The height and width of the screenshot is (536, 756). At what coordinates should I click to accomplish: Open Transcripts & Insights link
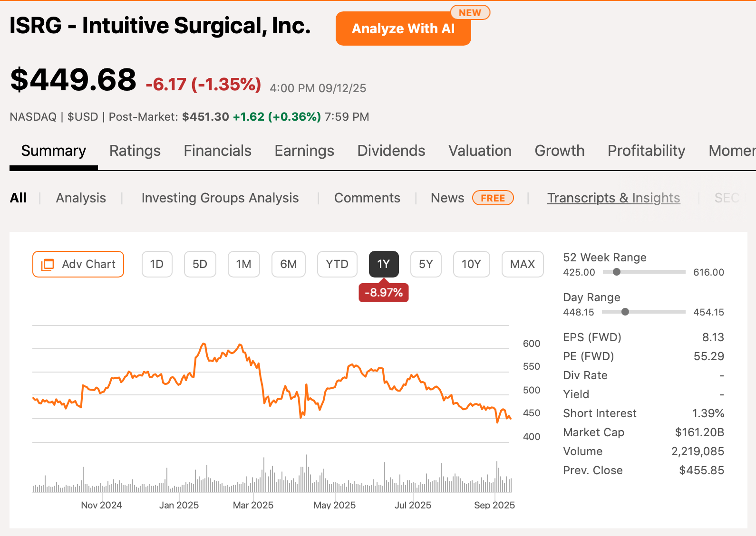[x=613, y=198]
